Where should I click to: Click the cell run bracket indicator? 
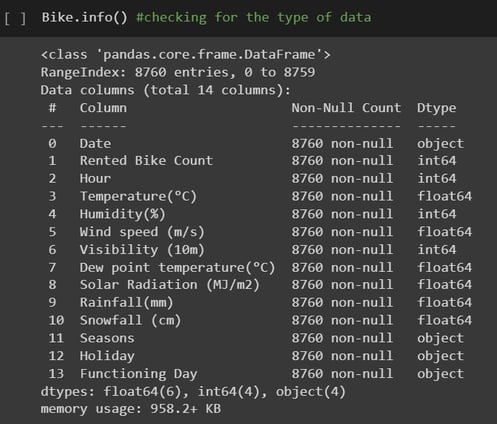[15, 18]
